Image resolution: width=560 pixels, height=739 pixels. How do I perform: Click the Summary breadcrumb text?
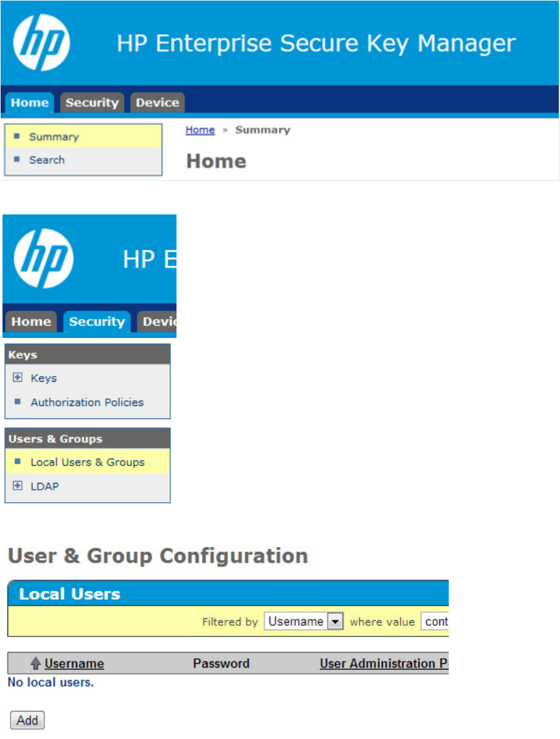pos(262,130)
